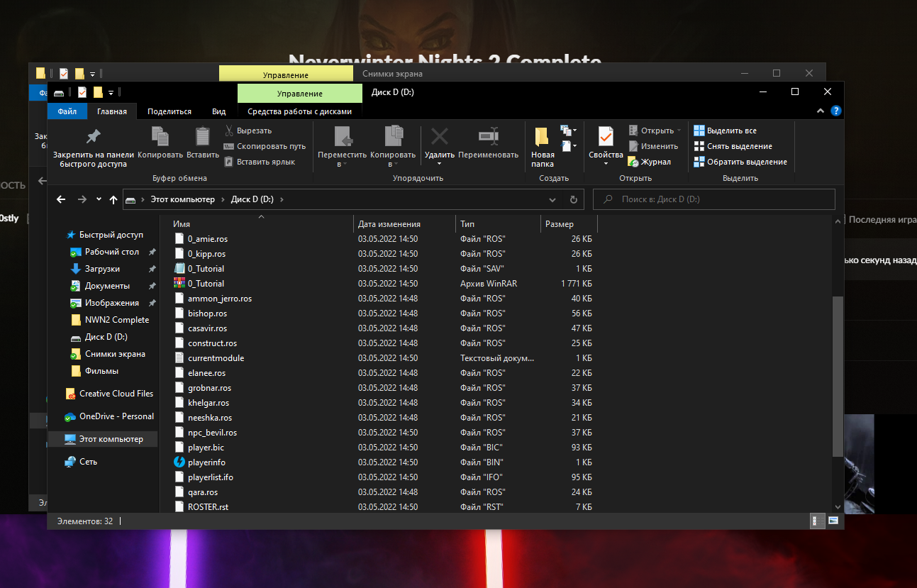Click the Поиск в: Диск D search box

point(714,199)
